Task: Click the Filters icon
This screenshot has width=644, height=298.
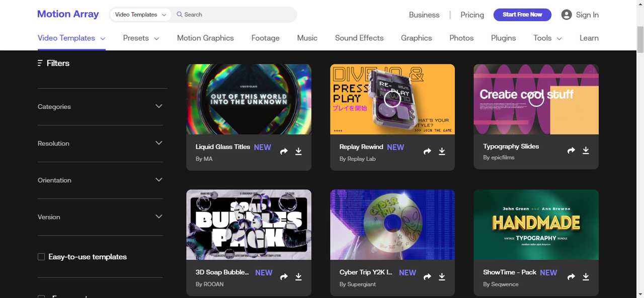Action: coord(40,63)
